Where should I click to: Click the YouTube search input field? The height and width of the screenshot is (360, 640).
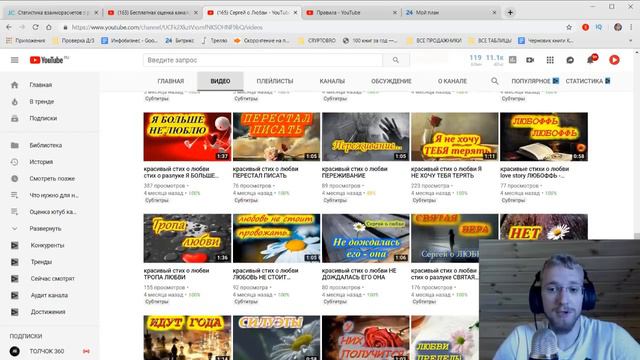point(263,60)
